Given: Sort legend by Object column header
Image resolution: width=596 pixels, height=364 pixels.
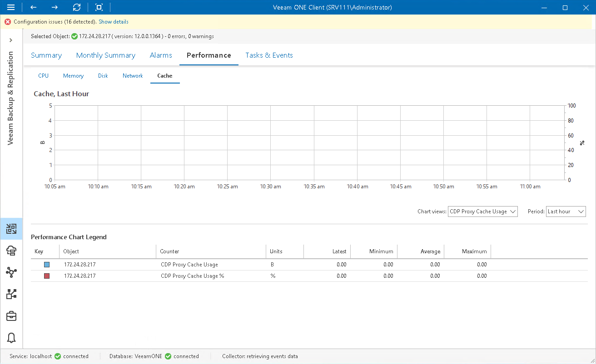Looking at the screenshot, I should pyautogui.click(x=108, y=251).
